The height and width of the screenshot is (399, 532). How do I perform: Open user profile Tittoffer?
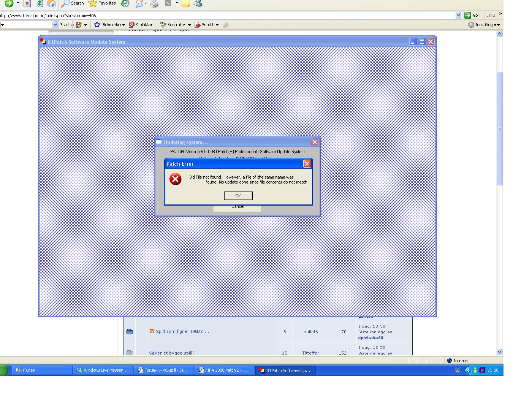[x=310, y=353]
